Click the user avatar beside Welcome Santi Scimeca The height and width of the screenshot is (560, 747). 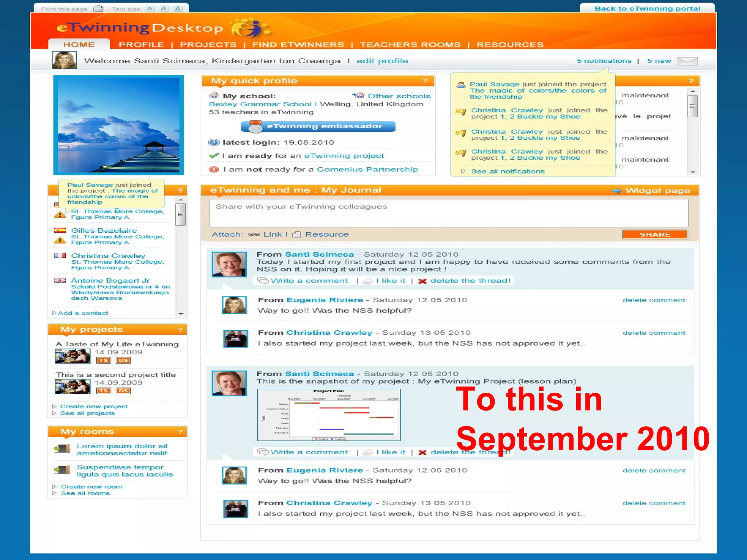tap(64, 60)
